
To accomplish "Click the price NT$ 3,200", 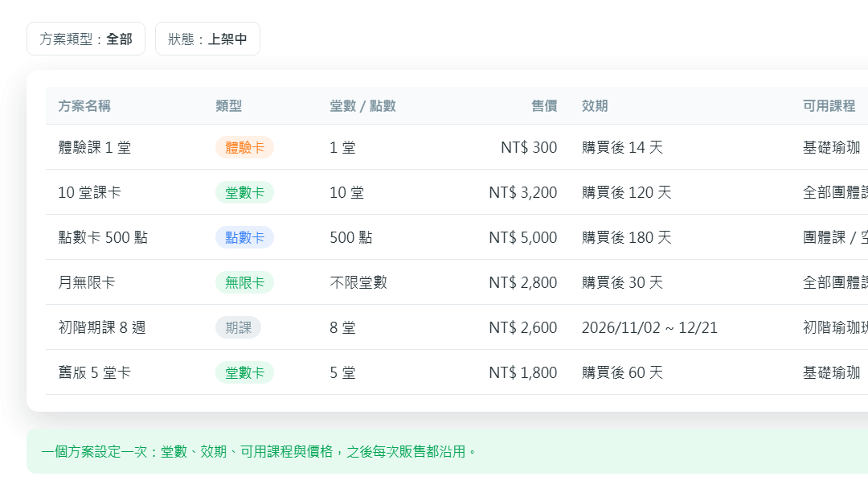I will coord(522,192).
